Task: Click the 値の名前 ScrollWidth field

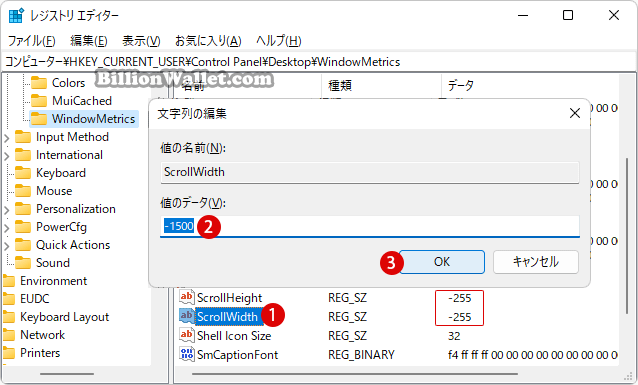Action: pos(370,172)
